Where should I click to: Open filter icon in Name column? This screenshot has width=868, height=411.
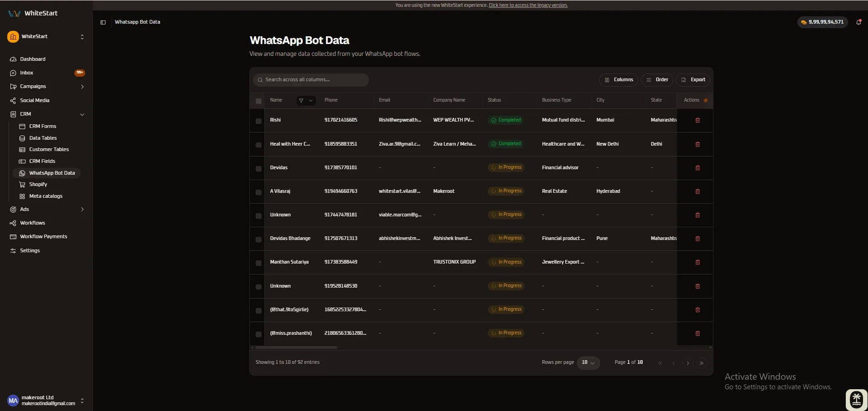point(301,100)
